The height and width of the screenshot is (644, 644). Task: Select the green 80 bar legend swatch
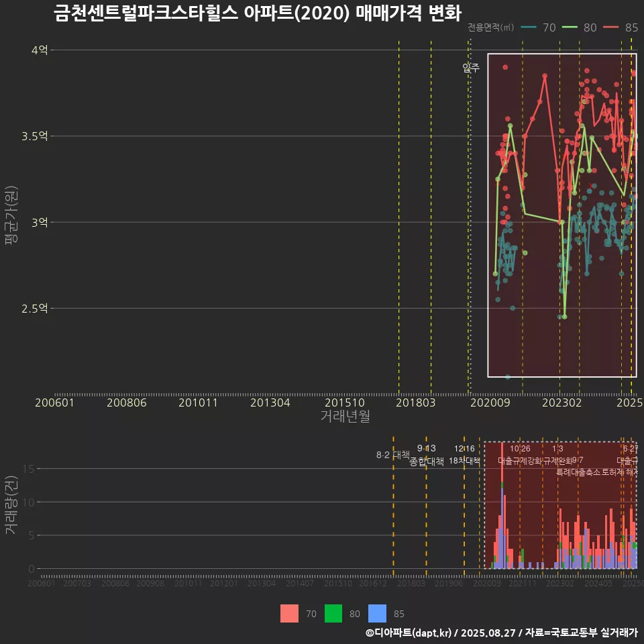click(333, 614)
